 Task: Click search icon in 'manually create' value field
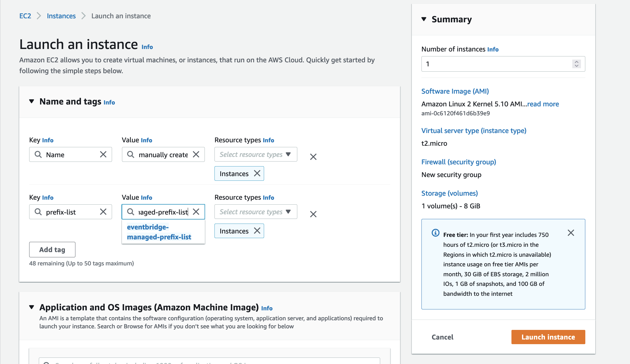point(131,154)
